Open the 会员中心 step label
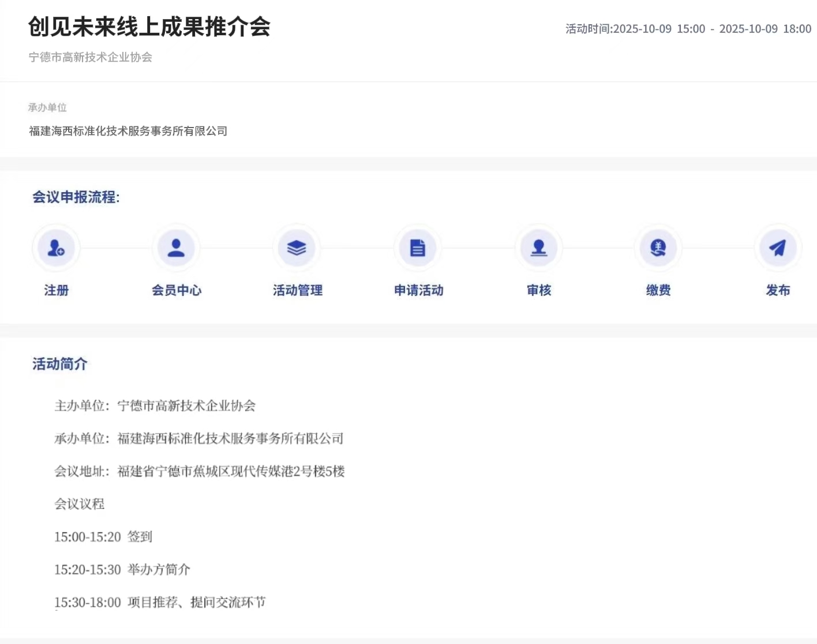Image resolution: width=817 pixels, height=644 pixels. point(177,290)
